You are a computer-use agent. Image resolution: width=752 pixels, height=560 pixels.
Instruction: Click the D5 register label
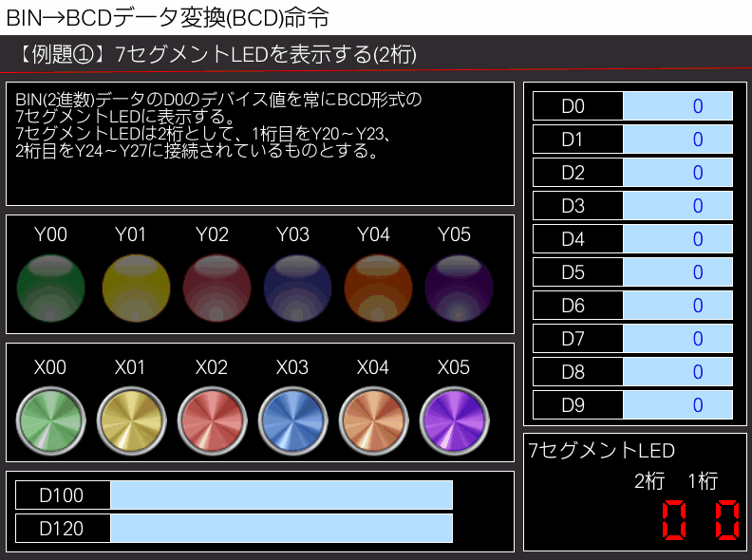click(x=578, y=271)
